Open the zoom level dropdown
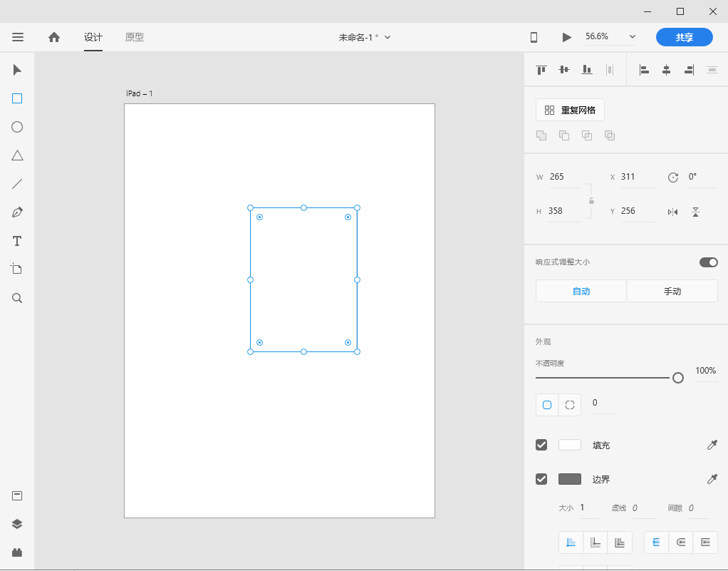Screen dimensions: 728x571 coord(632,36)
